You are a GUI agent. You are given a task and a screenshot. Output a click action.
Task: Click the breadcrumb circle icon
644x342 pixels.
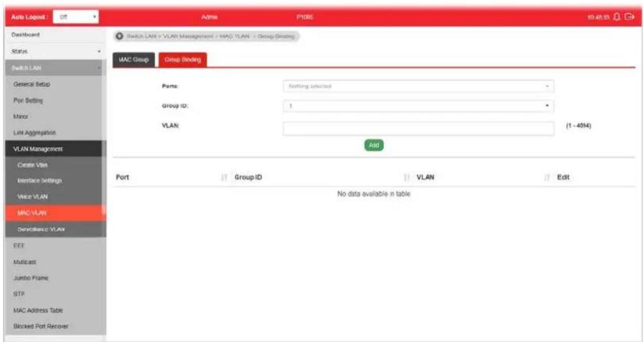point(120,37)
